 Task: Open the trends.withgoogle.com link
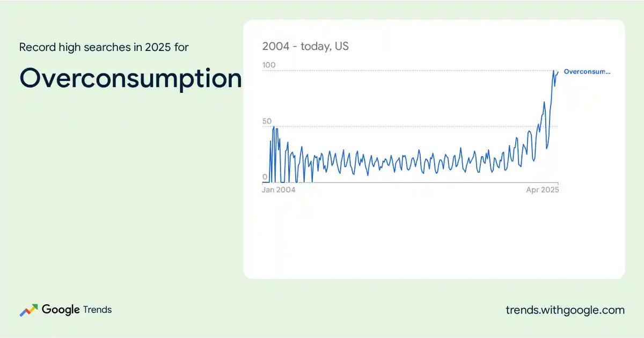pyautogui.click(x=565, y=310)
